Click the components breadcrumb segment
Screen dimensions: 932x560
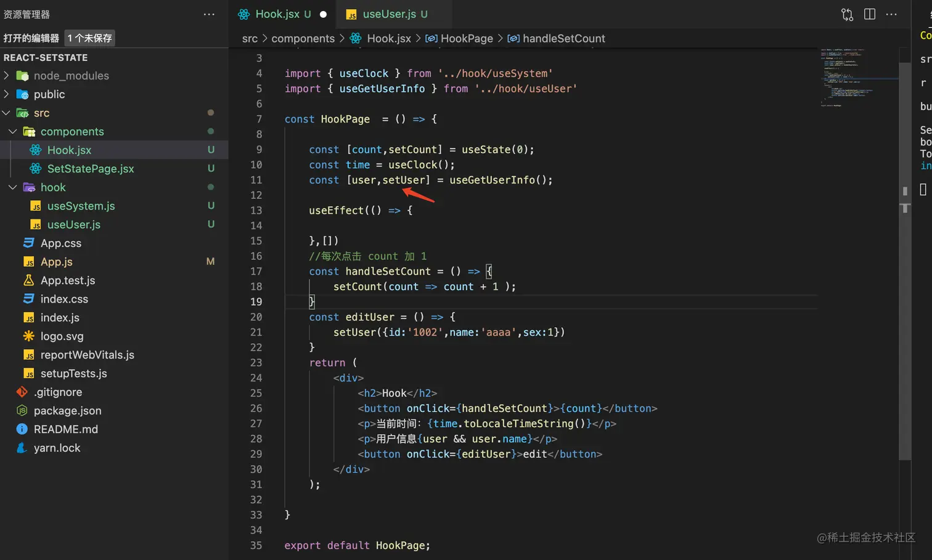(x=303, y=38)
